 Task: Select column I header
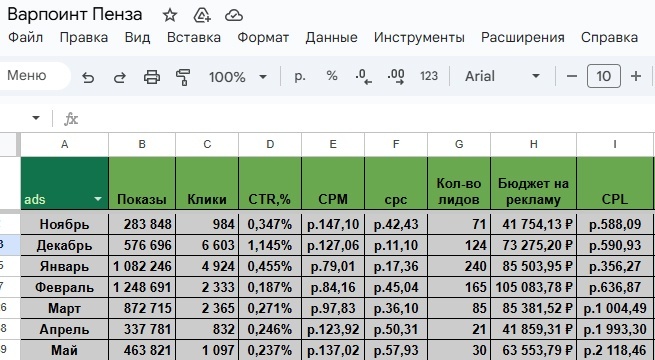[615, 145]
